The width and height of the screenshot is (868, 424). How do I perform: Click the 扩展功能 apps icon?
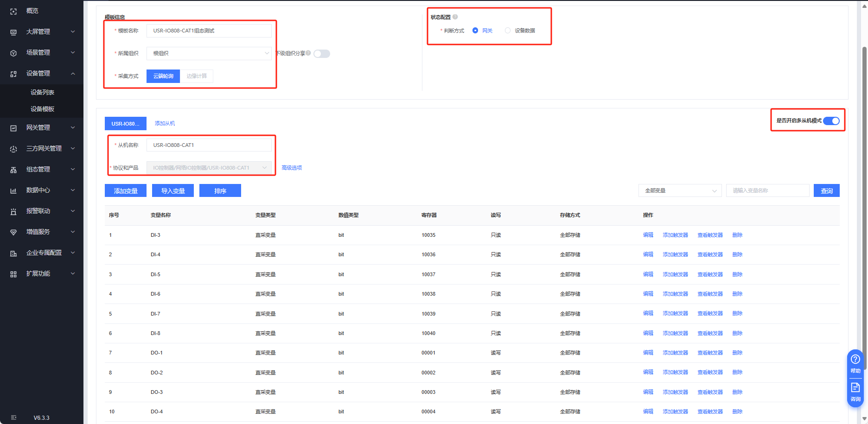point(13,274)
